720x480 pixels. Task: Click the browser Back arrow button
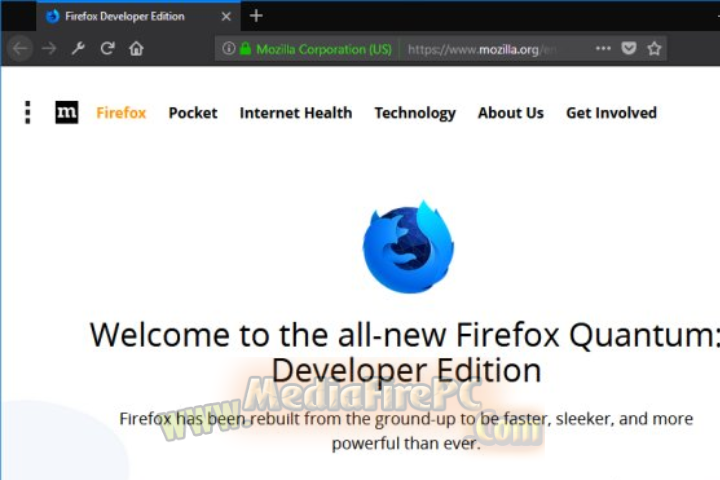[x=20, y=48]
